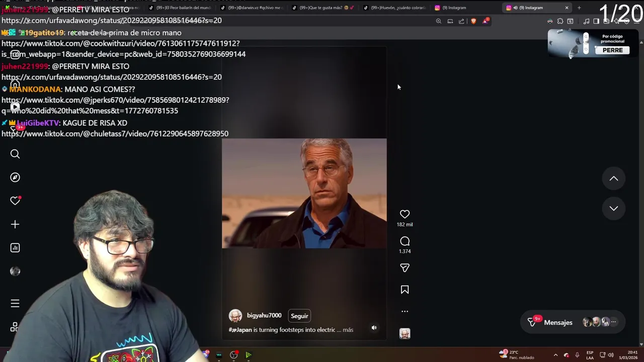
Task: Open options dots in Mensajes bar
Action: (613, 322)
